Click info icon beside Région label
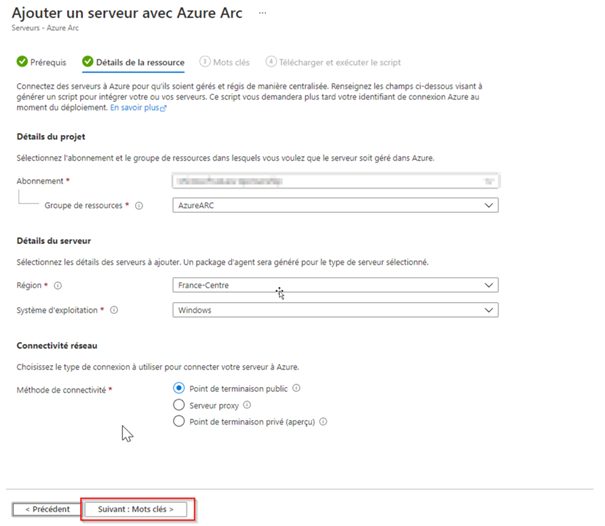This screenshot has height=526, width=605. point(58,286)
